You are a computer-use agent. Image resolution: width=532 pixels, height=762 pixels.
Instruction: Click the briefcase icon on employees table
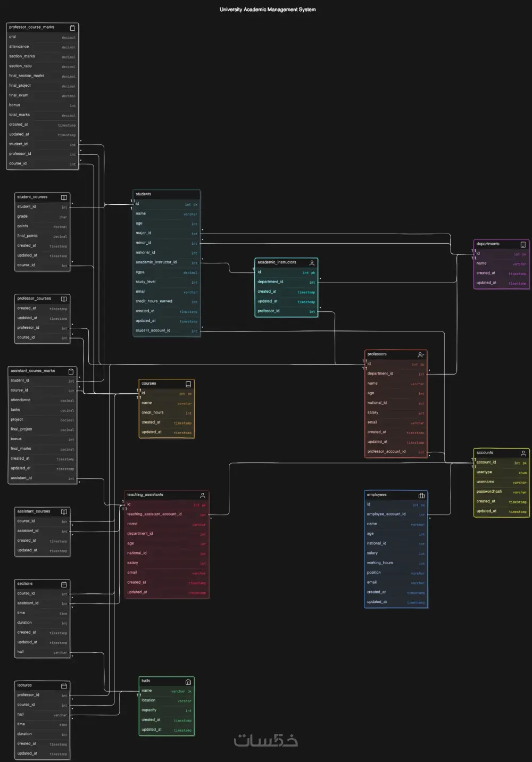tap(421, 495)
